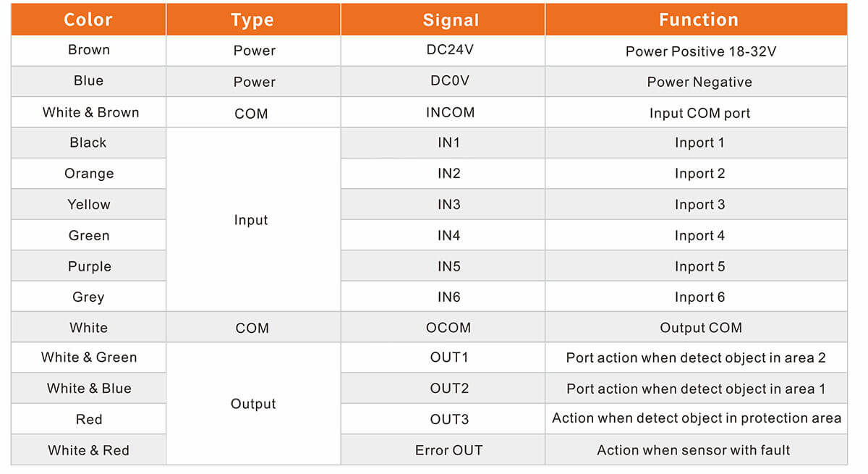Select the Brown color cell
This screenshot has height=474, width=868.
[x=89, y=50]
